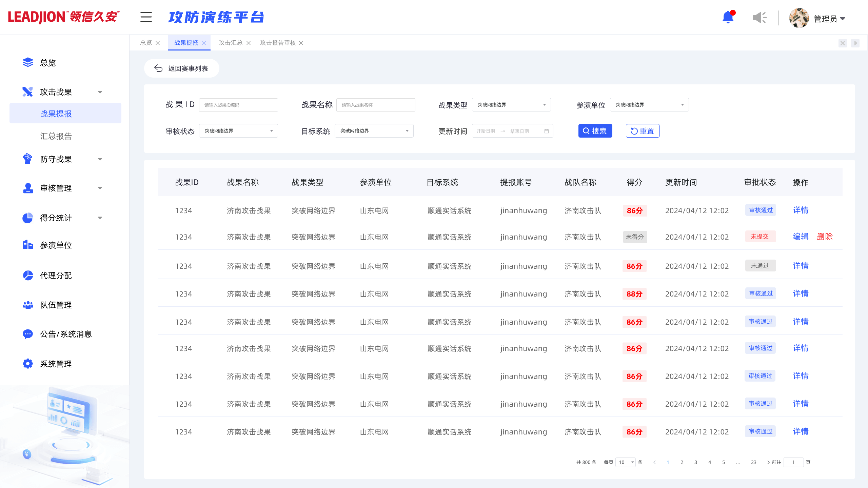This screenshot has width=868, height=488.
Task: Click the 开始日期 start date field
Action: click(486, 131)
